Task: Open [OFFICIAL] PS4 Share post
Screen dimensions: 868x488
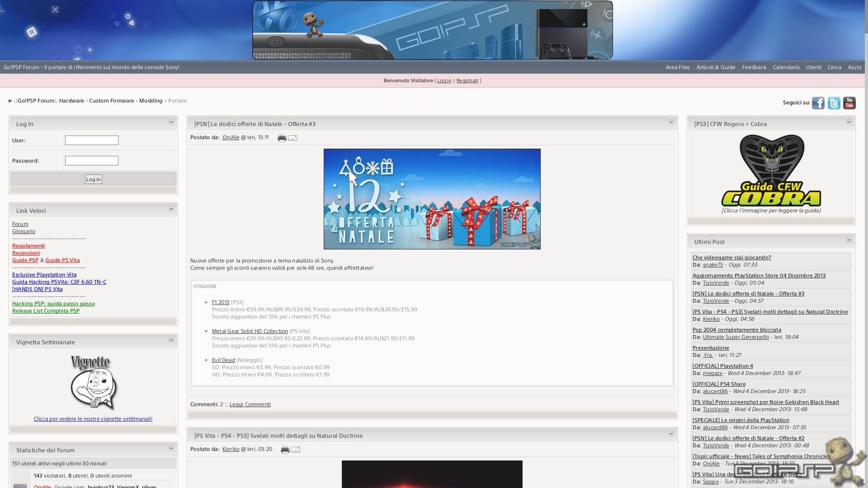Action: click(719, 384)
